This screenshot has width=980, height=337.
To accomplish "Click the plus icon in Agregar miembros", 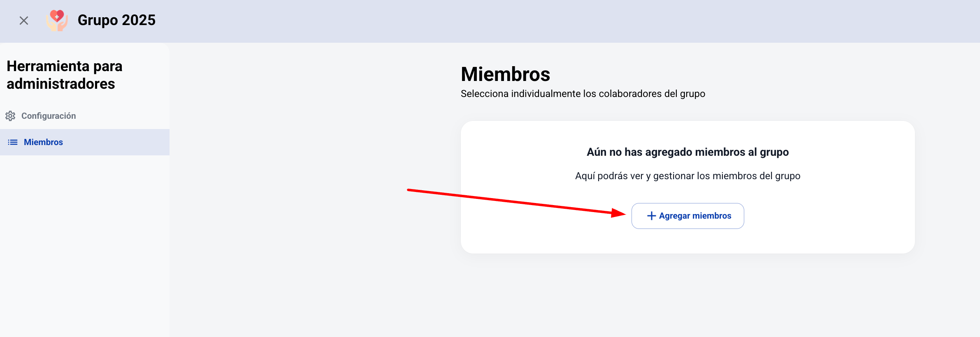I will 651,216.
